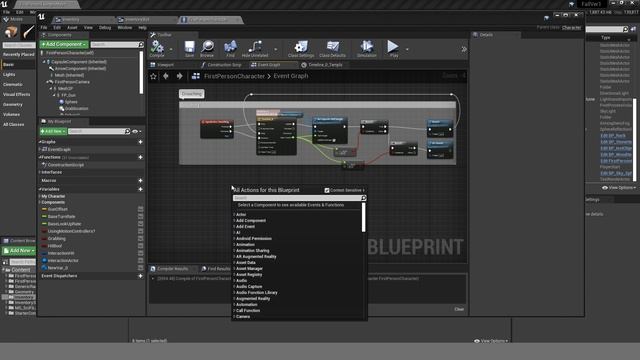This screenshot has height=360, width=640.
Task: Add new function with plus icon
Action: pos(140,157)
